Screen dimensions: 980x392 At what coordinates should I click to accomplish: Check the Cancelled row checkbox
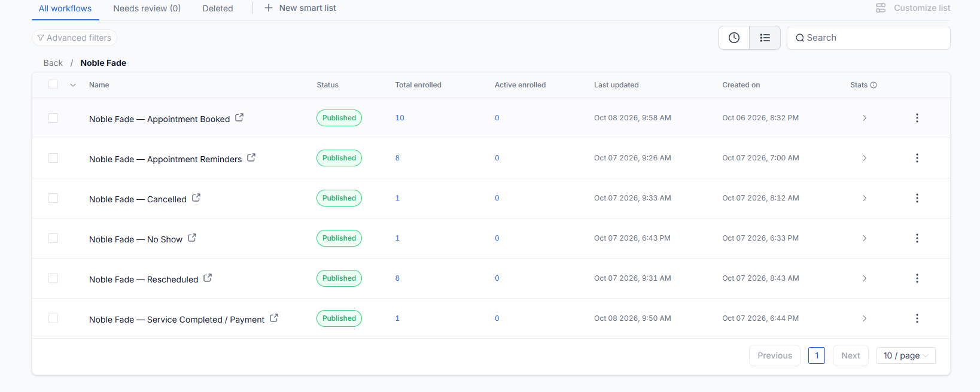(x=53, y=198)
